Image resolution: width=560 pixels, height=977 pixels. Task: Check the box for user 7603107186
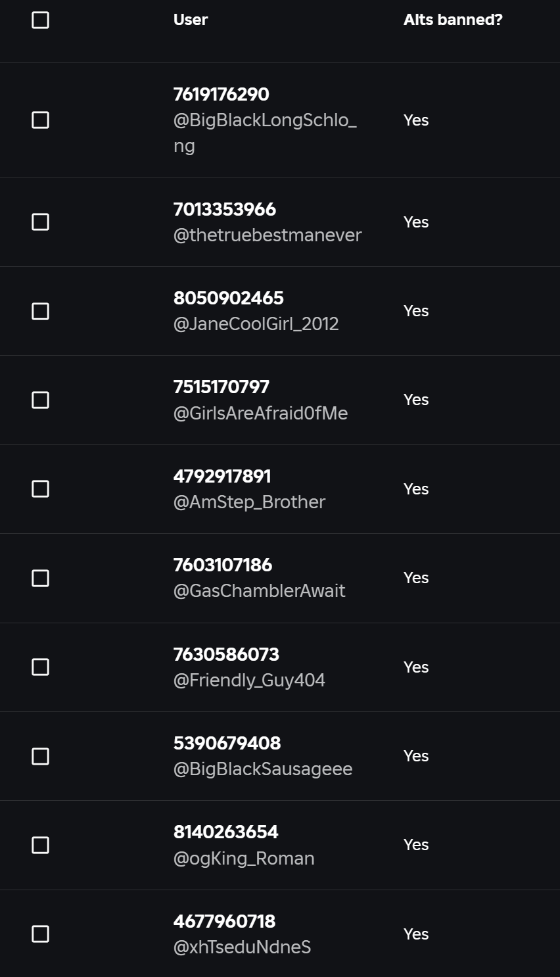coord(41,578)
